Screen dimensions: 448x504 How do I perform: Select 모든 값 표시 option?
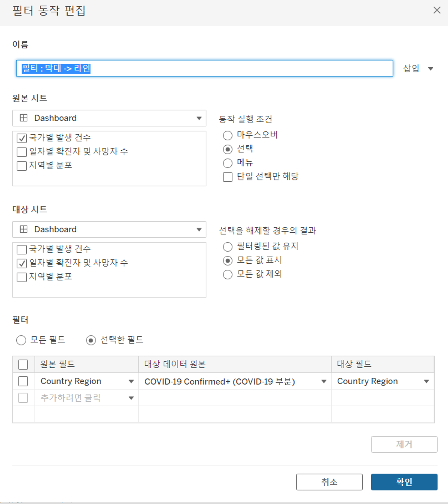pyautogui.click(x=227, y=261)
